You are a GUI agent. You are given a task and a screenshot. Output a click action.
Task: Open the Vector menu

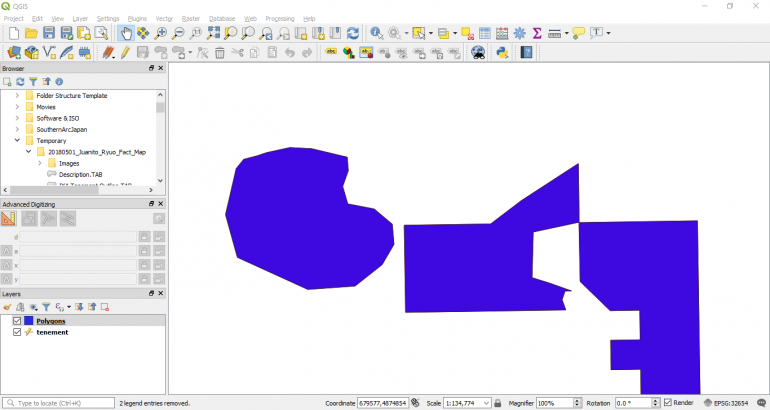(164, 19)
